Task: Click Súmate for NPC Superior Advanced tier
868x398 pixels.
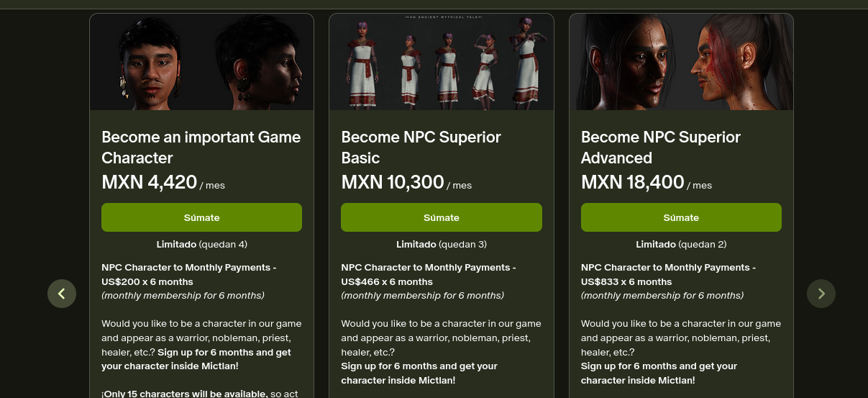Action: tap(681, 217)
